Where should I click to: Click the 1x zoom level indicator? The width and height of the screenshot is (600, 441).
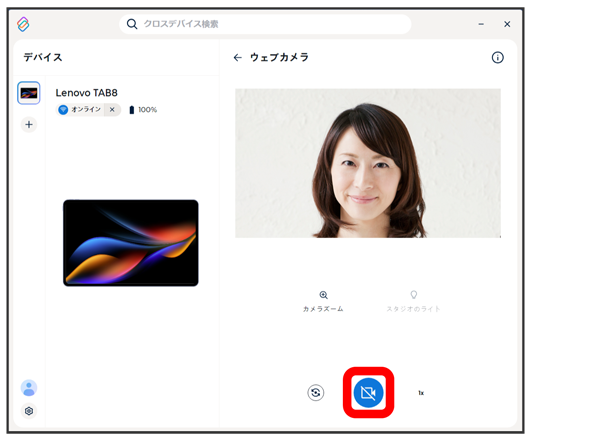pyautogui.click(x=421, y=393)
